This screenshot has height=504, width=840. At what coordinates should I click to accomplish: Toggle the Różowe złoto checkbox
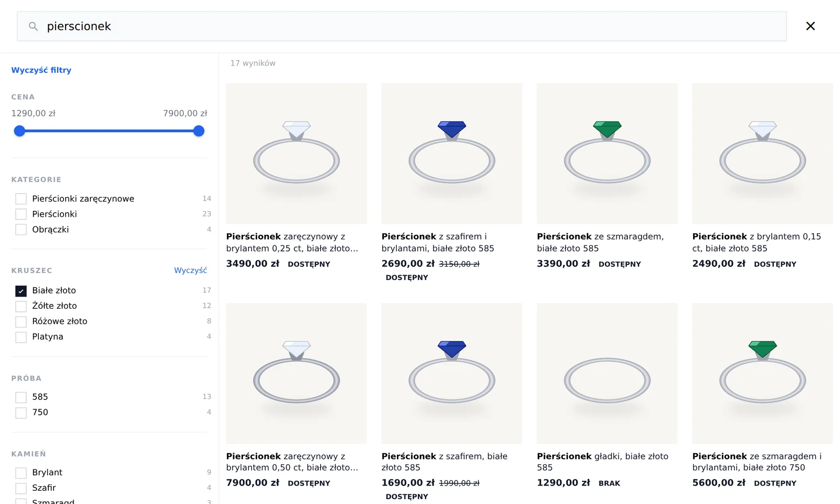click(x=21, y=321)
